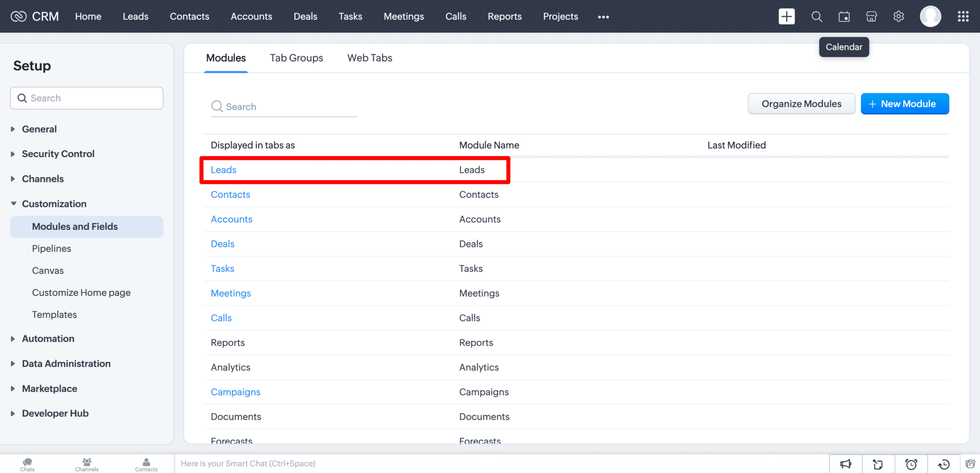Collapse the Customization section
The height and width of the screenshot is (473, 980).
(x=13, y=204)
